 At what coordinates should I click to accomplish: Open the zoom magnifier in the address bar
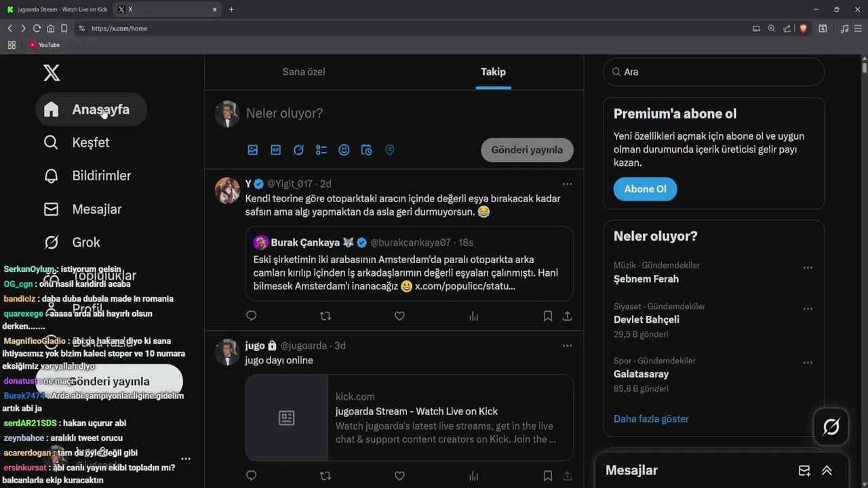pyautogui.click(x=772, y=28)
